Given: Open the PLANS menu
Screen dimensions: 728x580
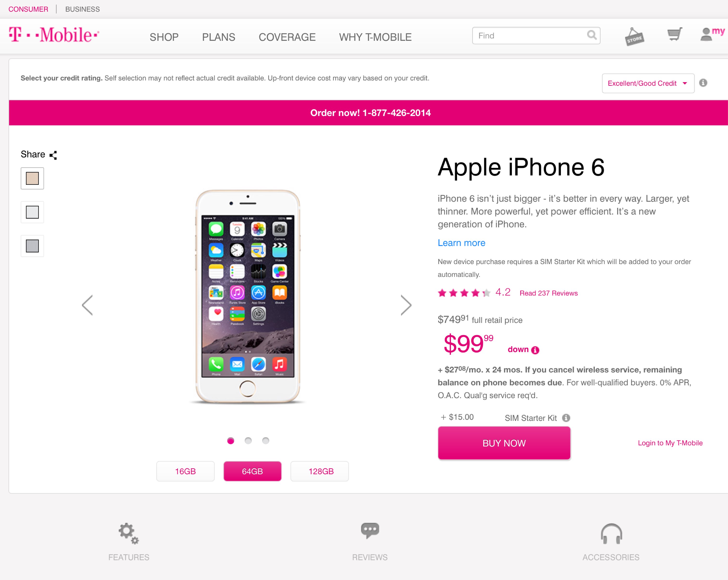Looking at the screenshot, I should 219,37.
